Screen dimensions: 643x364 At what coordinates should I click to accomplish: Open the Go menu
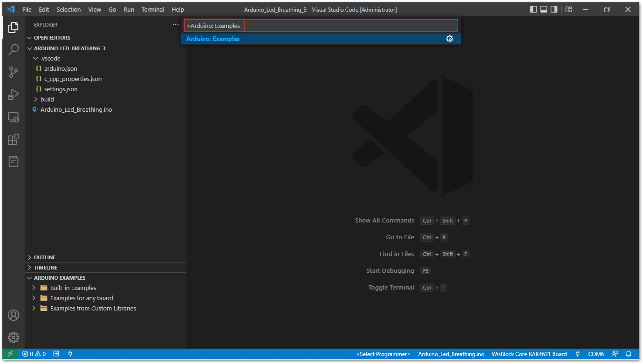(112, 9)
